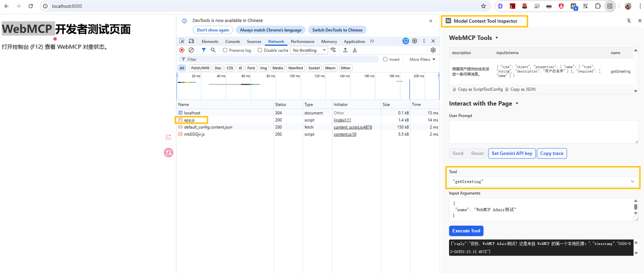Open the Sources tab

[x=254, y=42]
